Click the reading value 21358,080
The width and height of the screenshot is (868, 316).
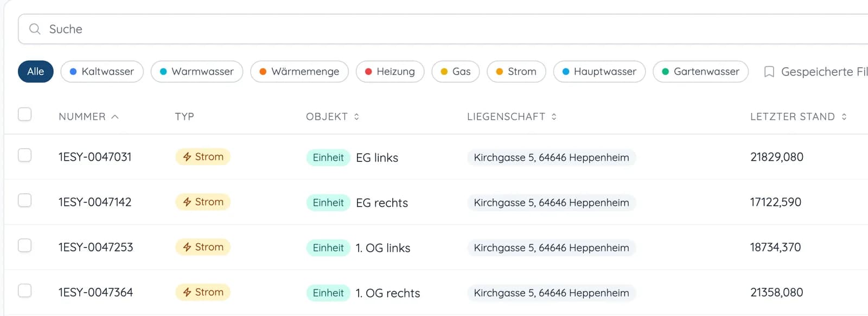(777, 292)
